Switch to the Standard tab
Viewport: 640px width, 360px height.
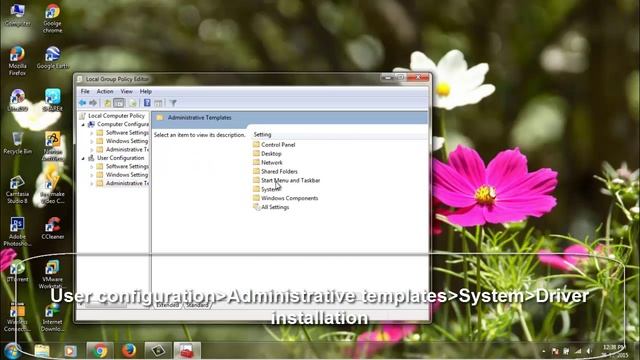[197, 305]
